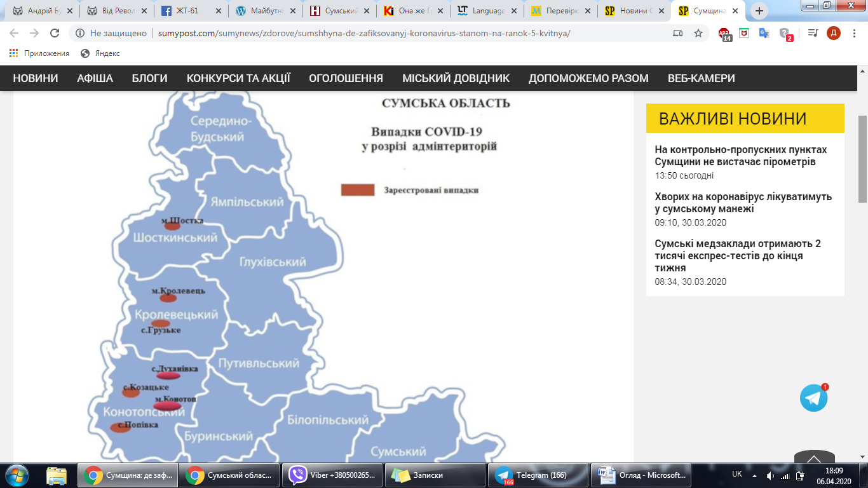This screenshot has height=488, width=868.
Task: Open the Google Translate extension
Action: (x=764, y=33)
